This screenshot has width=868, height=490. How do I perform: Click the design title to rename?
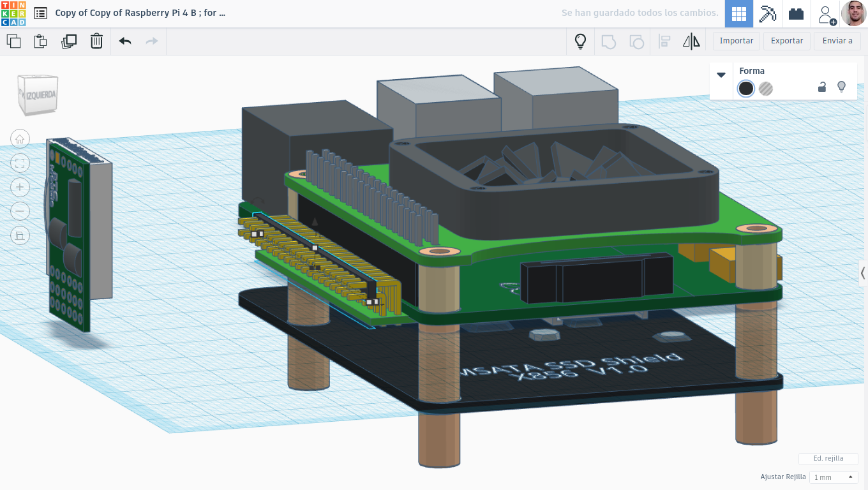pyautogui.click(x=140, y=13)
